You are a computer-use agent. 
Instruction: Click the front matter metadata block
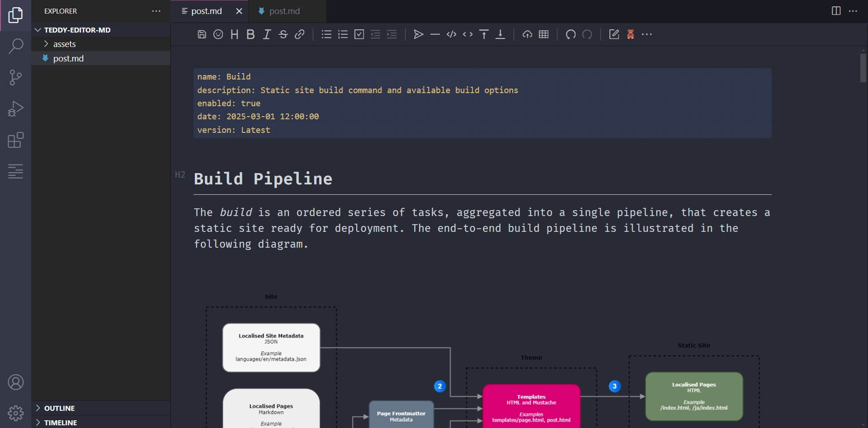[482, 103]
